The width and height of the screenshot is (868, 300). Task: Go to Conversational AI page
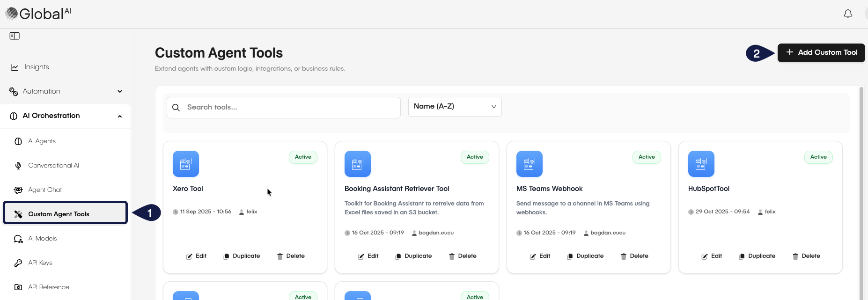53,166
